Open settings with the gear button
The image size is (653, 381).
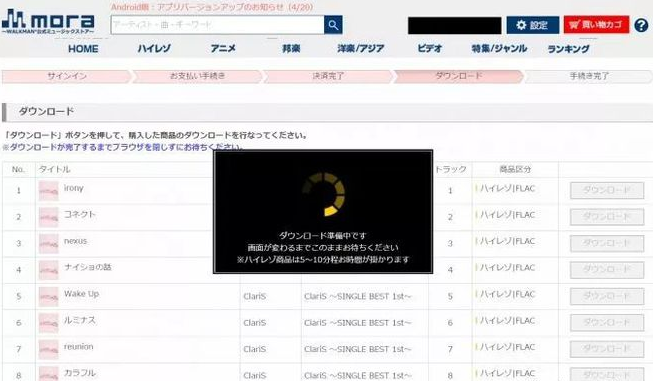[x=533, y=25]
